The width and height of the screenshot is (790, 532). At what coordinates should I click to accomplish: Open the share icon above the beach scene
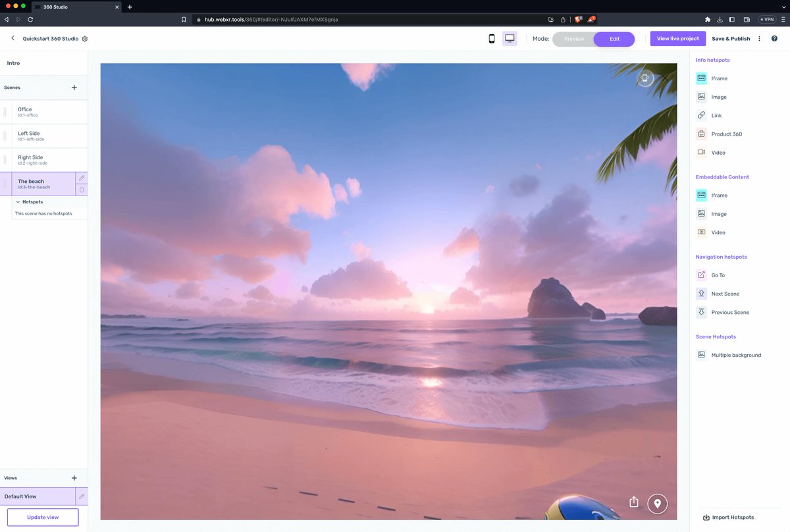[633, 501]
